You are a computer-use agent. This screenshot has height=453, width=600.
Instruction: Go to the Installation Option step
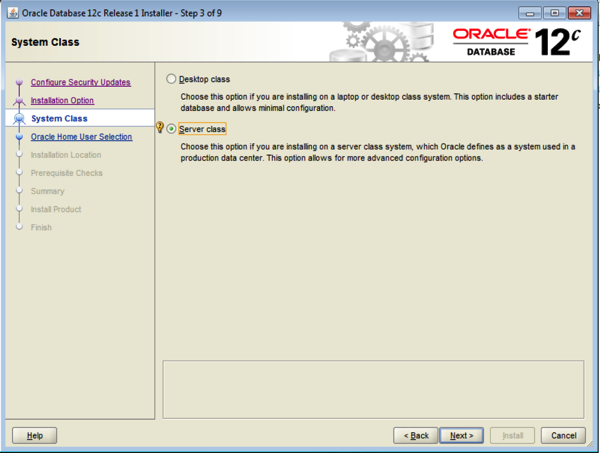point(62,100)
